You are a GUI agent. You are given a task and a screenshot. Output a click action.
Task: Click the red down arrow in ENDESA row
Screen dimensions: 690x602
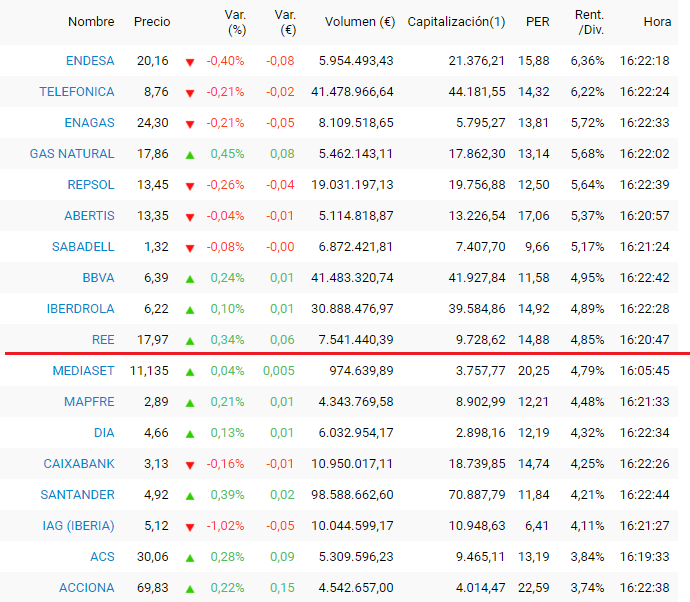(190, 62)
